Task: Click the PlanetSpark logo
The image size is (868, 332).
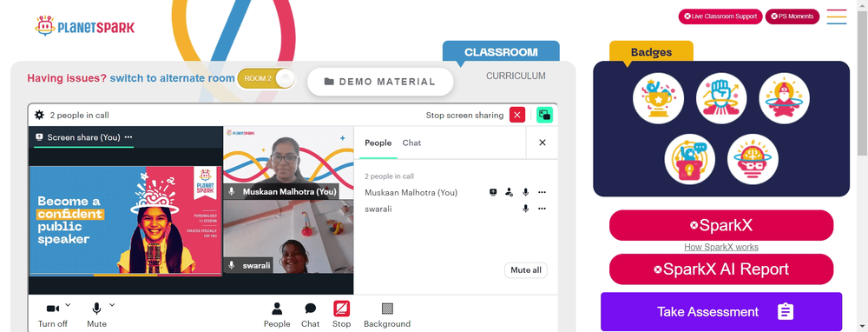Action: 84,26
